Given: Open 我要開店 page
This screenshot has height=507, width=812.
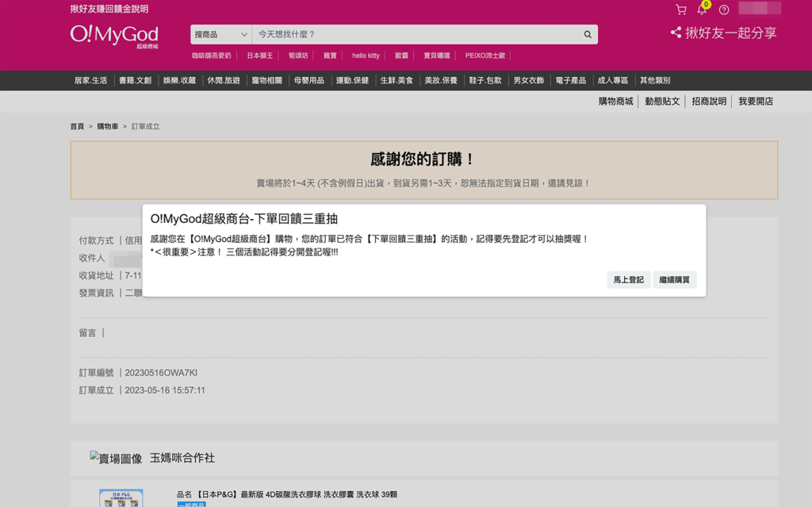Looking at the screenshot, I should 756,102.
